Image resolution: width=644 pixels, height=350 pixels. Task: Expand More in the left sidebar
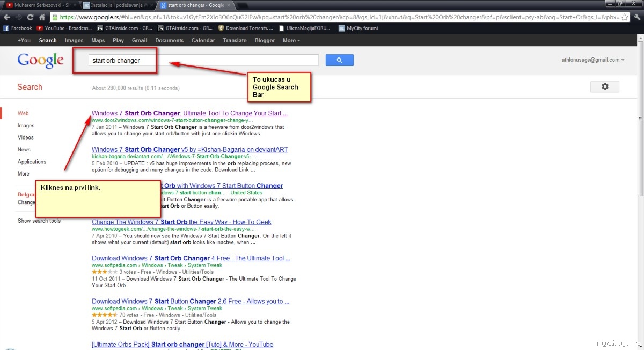(x=24, y=174)
